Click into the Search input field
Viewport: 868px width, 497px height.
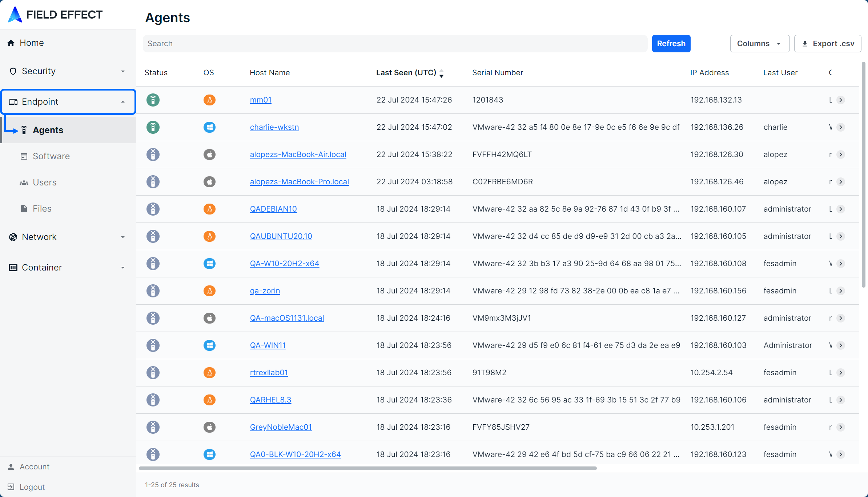pyautogui.click(x=395, y=44)
